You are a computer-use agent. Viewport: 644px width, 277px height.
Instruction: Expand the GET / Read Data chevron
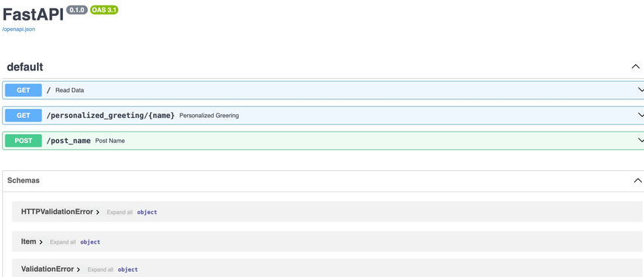[x=641, y=90]
